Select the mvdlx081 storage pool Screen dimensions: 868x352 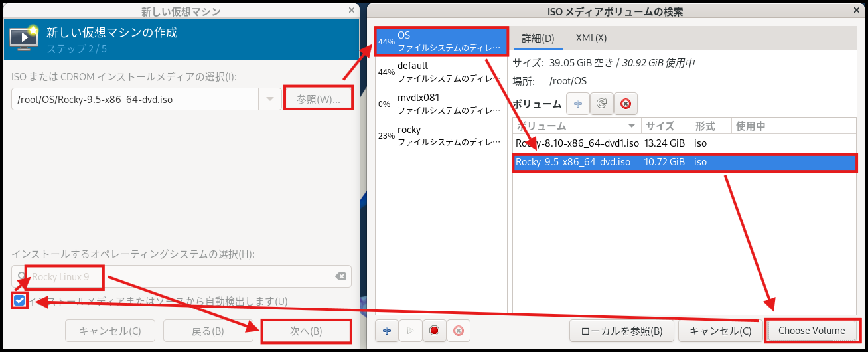pos(441,104)
